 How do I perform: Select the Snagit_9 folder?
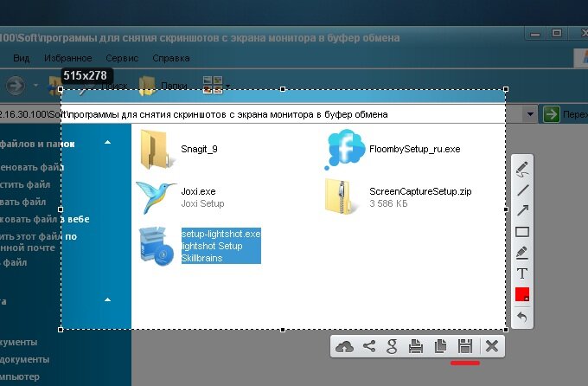157,149
